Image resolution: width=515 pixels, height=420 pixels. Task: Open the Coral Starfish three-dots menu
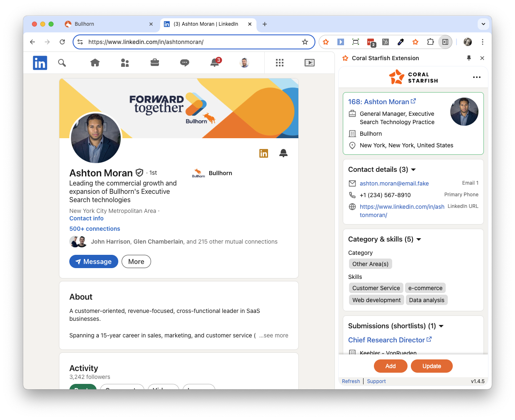click(x=477, y=77)
